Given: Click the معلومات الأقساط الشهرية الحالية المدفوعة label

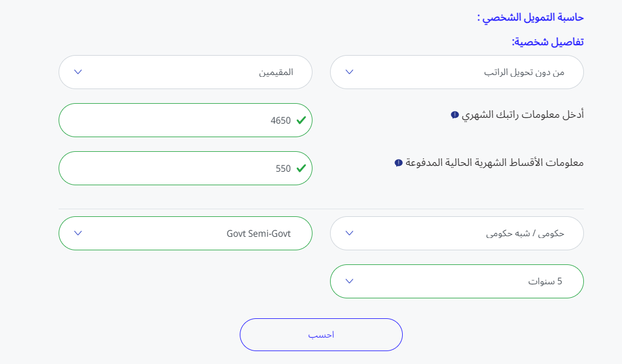Looking at the screenshot, I should tap(495, 162).
